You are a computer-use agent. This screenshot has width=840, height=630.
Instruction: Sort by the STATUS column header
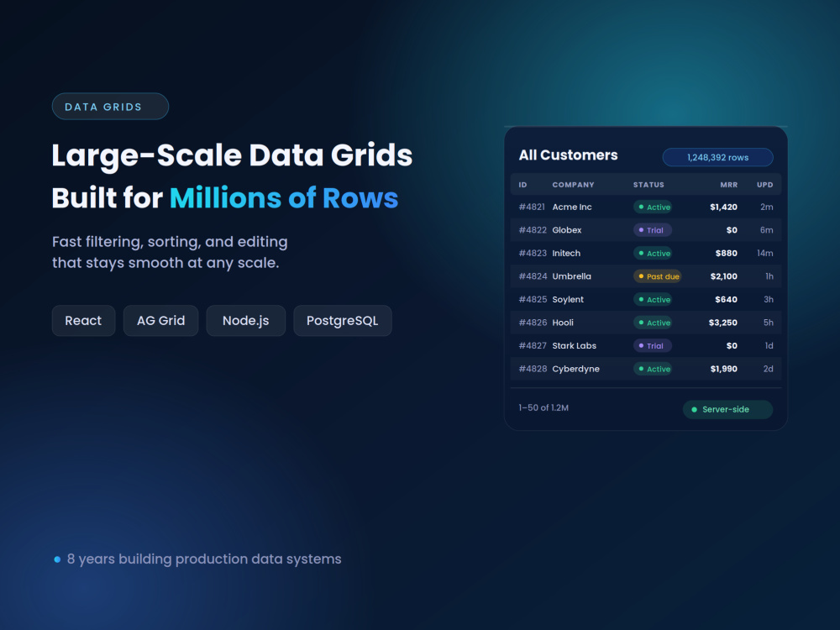(x=648, y=185)
